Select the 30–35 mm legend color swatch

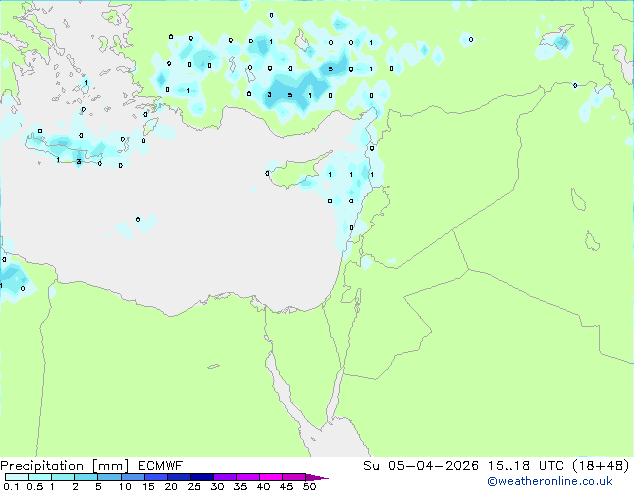pos(225,477)
